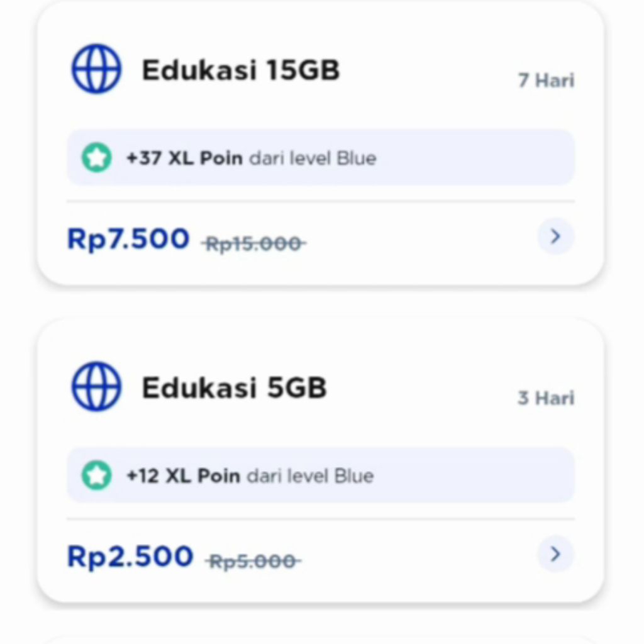Expand details for the Edukasi 5GB package

click(x=555, y=555)
